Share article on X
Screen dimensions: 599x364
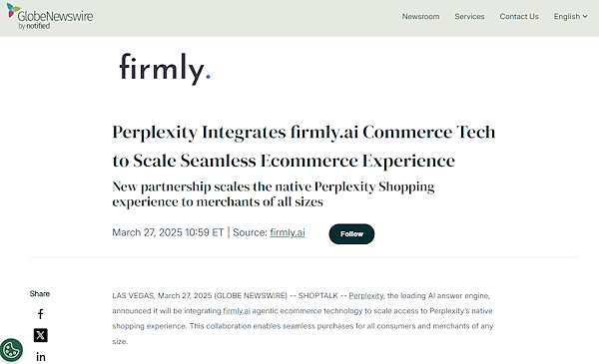click(x=41, y=335)
